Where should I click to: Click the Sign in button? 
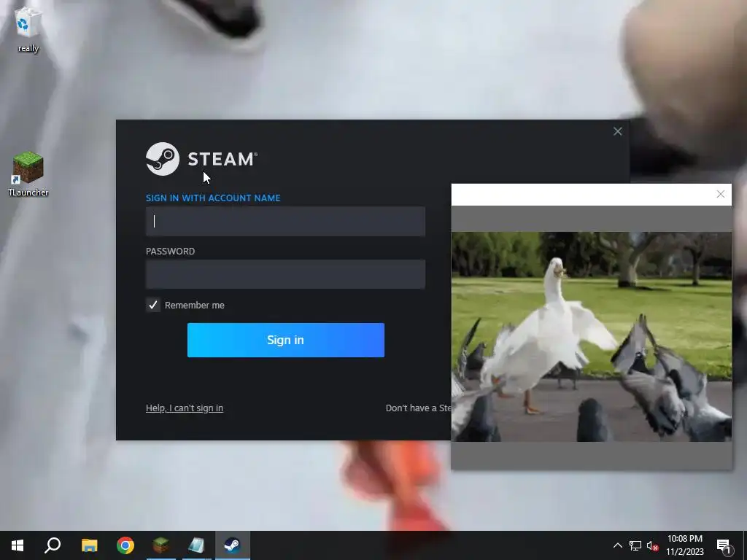tap(286, 340)
